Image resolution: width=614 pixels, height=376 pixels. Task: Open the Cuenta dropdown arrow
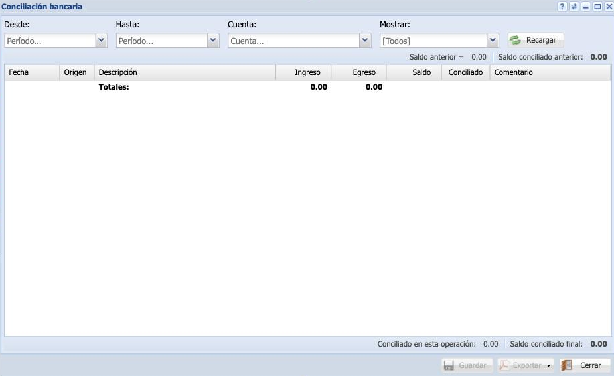[x=365, y=40]
